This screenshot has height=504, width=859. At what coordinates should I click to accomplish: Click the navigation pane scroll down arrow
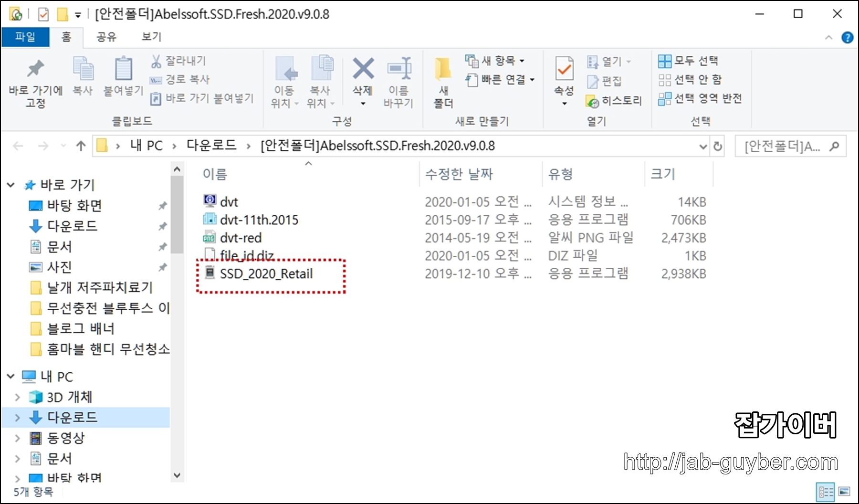click(x=177, y=475)
